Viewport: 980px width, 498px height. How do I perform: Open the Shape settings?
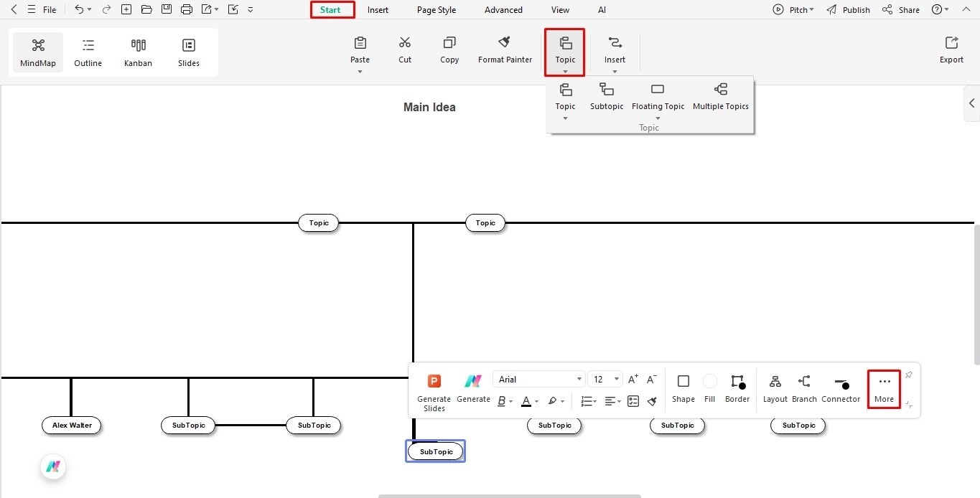point(683,388)
